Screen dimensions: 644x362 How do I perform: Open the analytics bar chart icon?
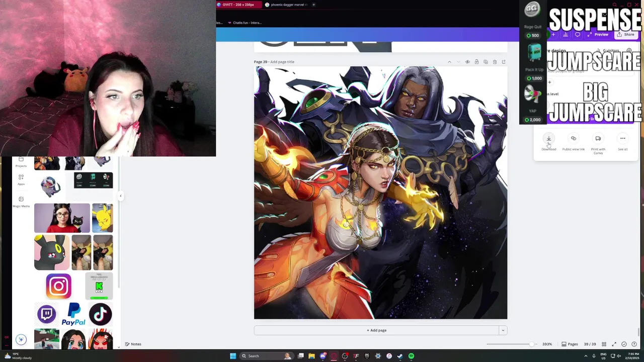pos(566,35)
